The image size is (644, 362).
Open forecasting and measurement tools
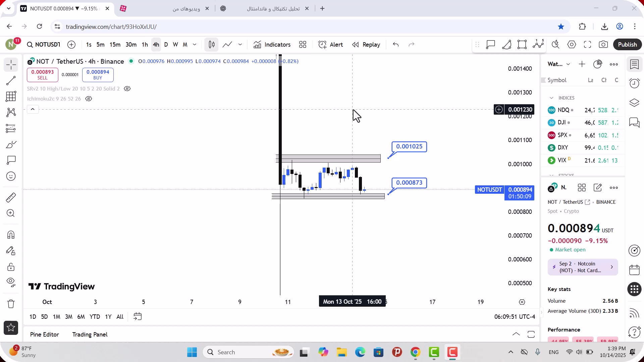[x=11, y=128]
